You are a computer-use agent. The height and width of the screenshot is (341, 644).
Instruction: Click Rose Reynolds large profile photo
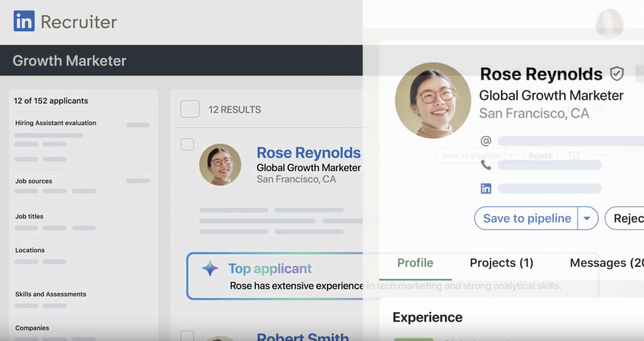pyautogui.click(x=433, y=100)
